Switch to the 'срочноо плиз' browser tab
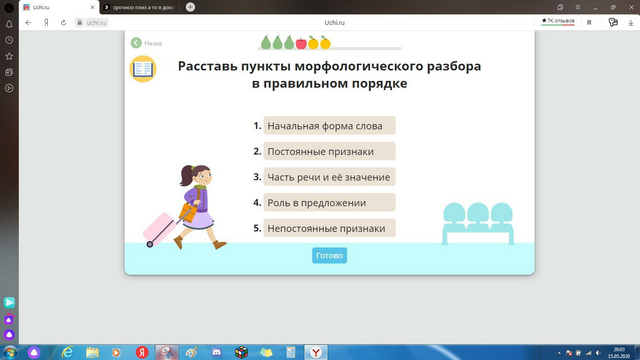The height and width of the screenshot is (360, 640). 141,7
